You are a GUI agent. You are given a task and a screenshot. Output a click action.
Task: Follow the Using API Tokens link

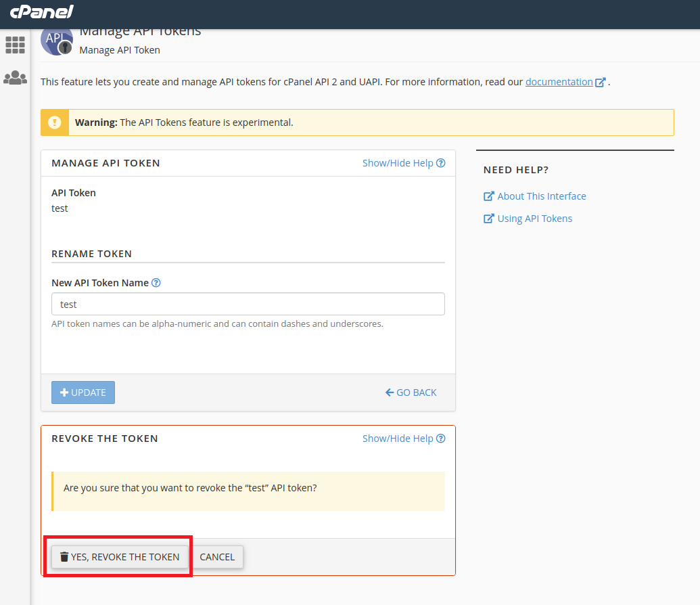tap(534, 218)
